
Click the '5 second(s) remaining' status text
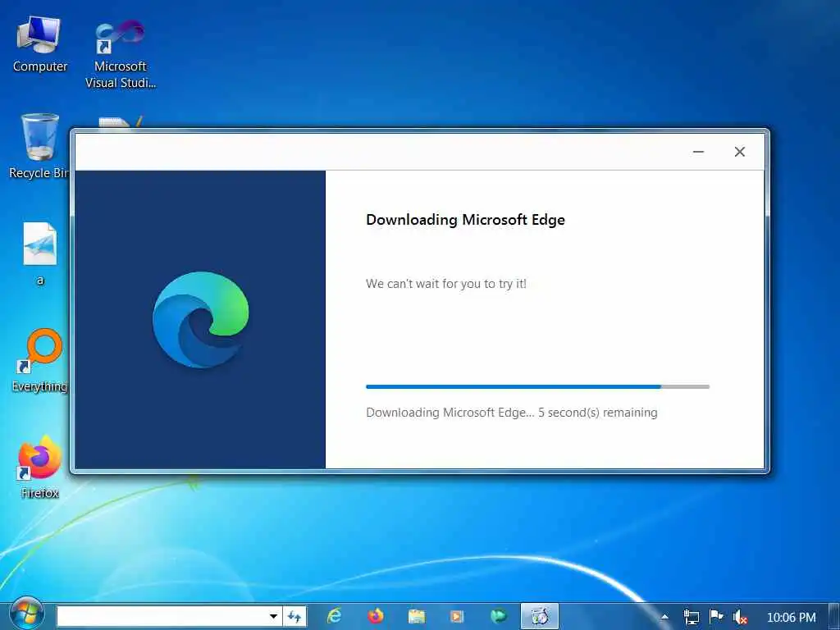click(x=598, y=413)
